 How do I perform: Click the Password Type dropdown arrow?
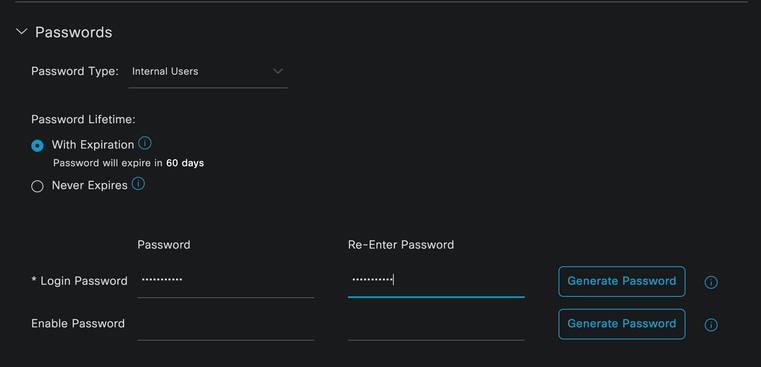(x=278, y=71)
